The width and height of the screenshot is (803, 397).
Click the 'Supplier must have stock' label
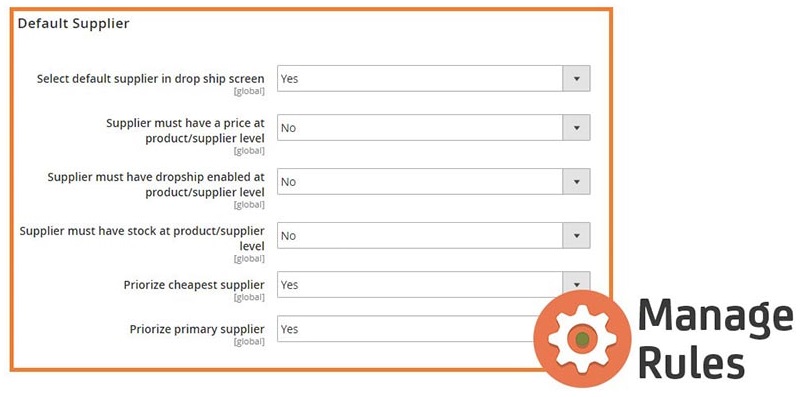[x=142, y=238]
